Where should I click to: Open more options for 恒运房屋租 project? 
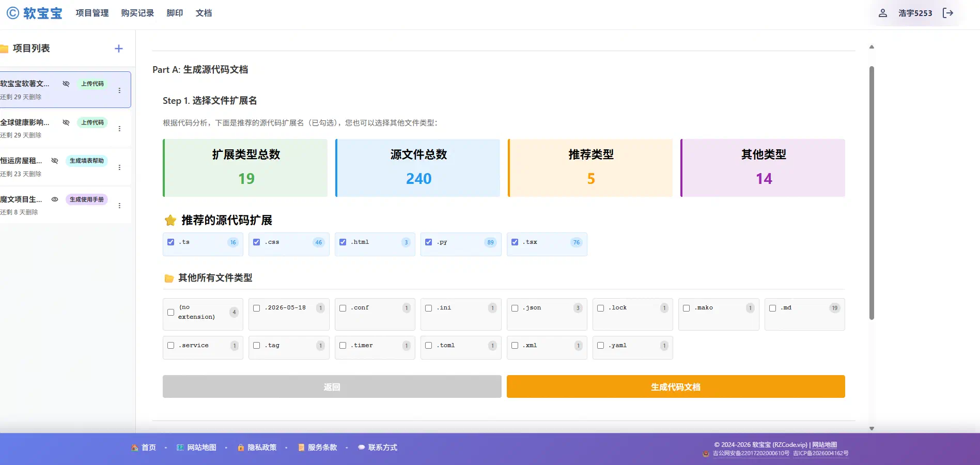[119, 167]
